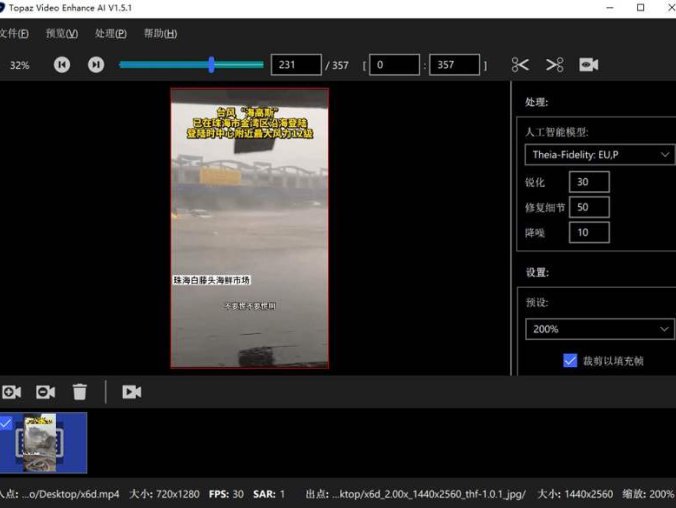Open the 处理(P) menu
Screen dimensions: 676x508
tap(111, 33)
